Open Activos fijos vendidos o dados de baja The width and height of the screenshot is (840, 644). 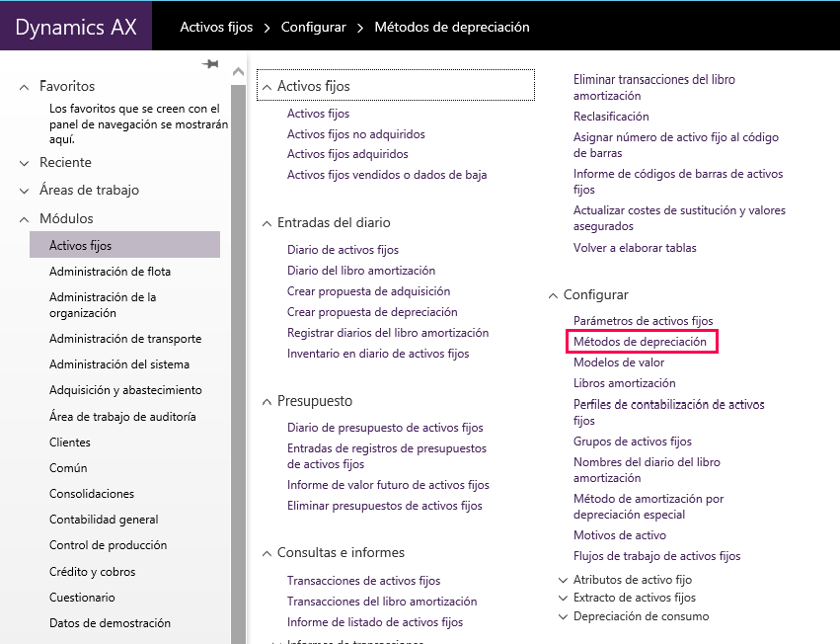click(387, 175)
